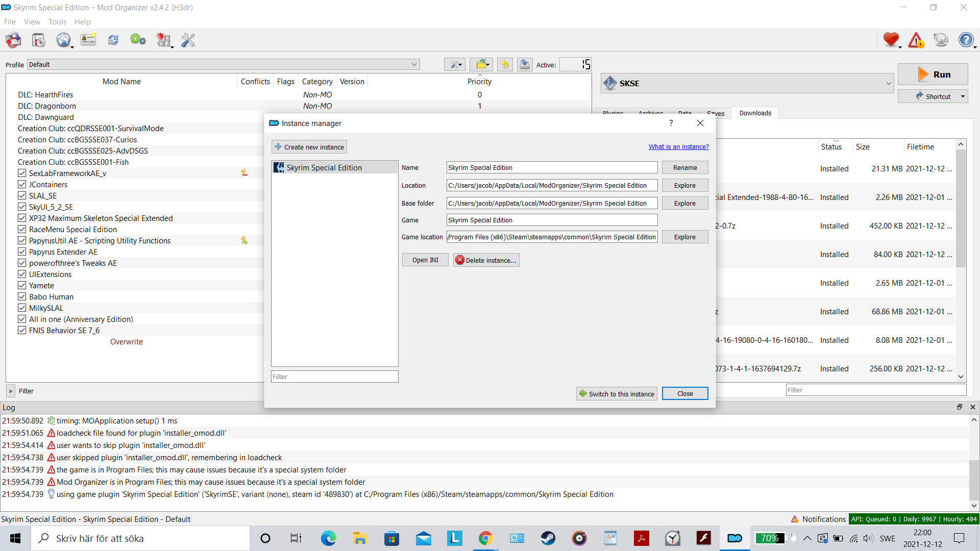Click the Delete instance button
Viewport: 980px width, 551px height.
coord(486,260)
